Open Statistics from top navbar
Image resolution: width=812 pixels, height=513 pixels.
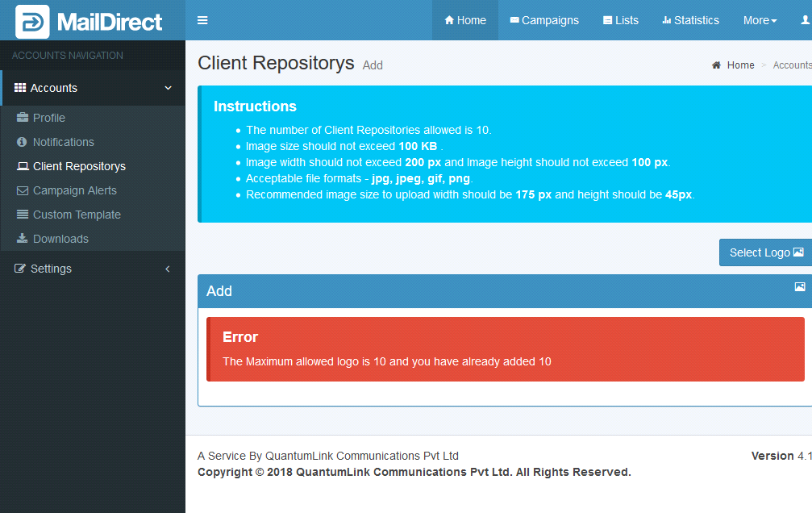pyautogui.click(x=690, y=20)
